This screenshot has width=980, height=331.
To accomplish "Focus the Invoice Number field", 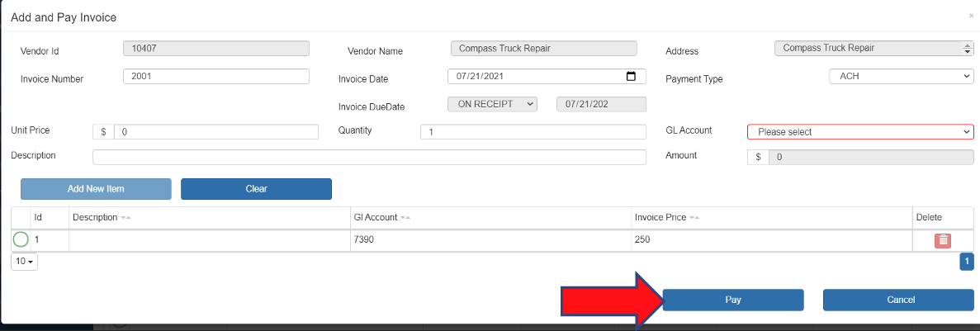I will tap(217, 76).
